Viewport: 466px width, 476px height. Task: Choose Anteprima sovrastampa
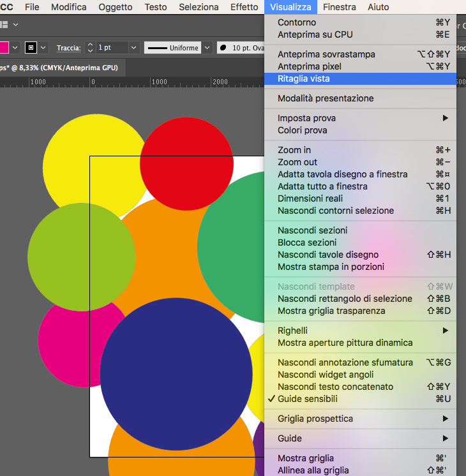(360, 54)
